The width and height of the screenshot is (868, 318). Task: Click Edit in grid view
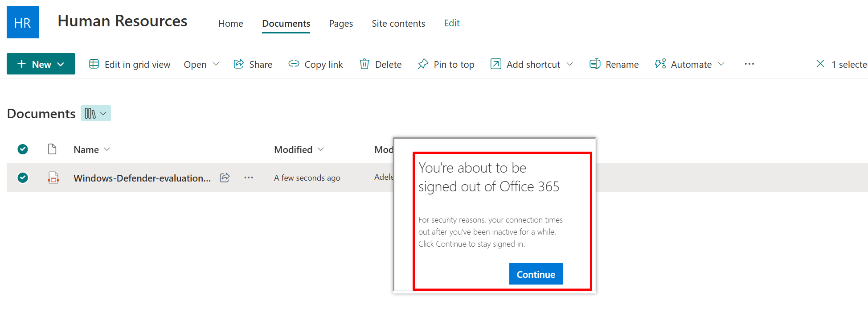click(x=130, y=64)
